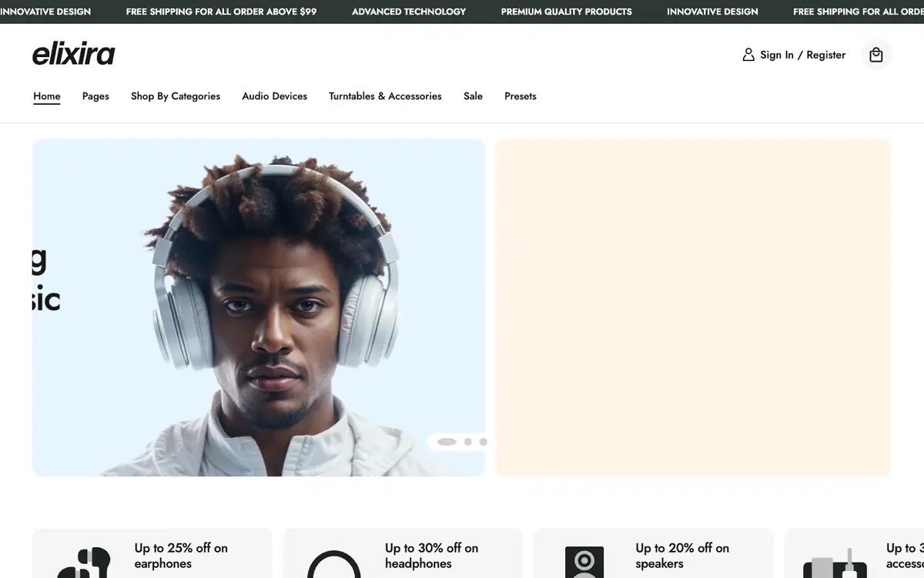Open the Presets menu item
Image resolution: width=924 pixels, height=578 pixels.
coord(521,96)
